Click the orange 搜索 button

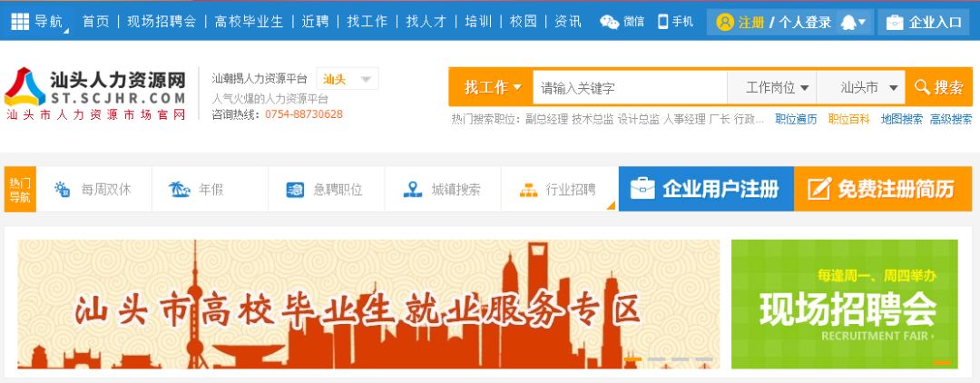click(x=939, y=87)
